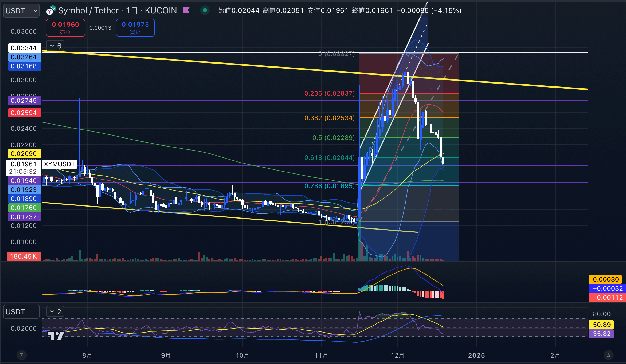Click the MACD value label 0.00080
The height and width of the screenshot is (364, 626).
pos(606,279)
